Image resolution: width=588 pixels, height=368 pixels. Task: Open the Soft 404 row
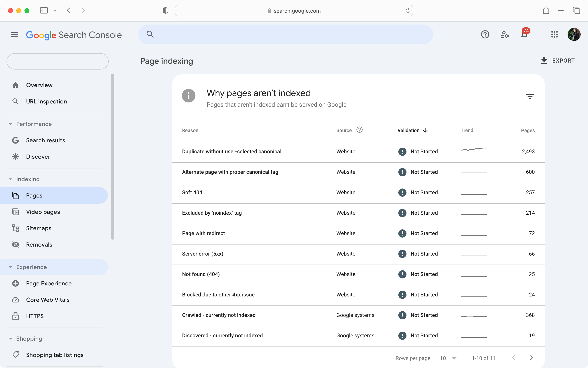358,193
